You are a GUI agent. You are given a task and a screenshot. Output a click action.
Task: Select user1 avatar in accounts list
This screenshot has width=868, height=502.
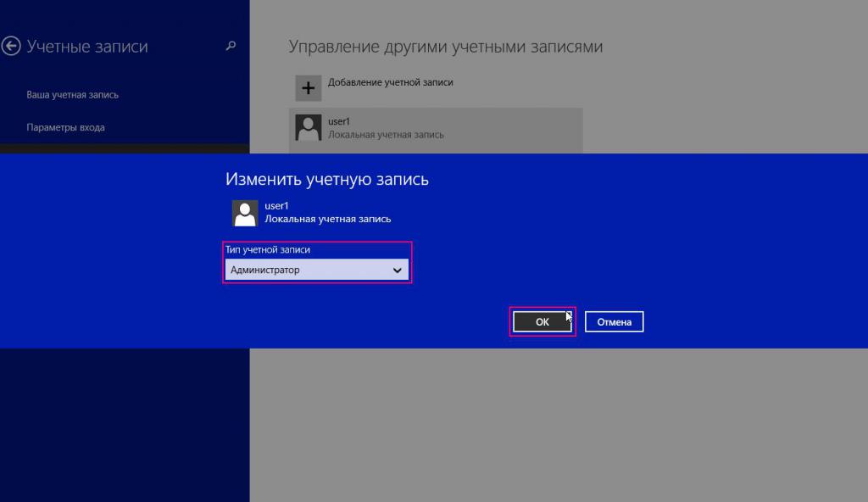pos(309,127)
